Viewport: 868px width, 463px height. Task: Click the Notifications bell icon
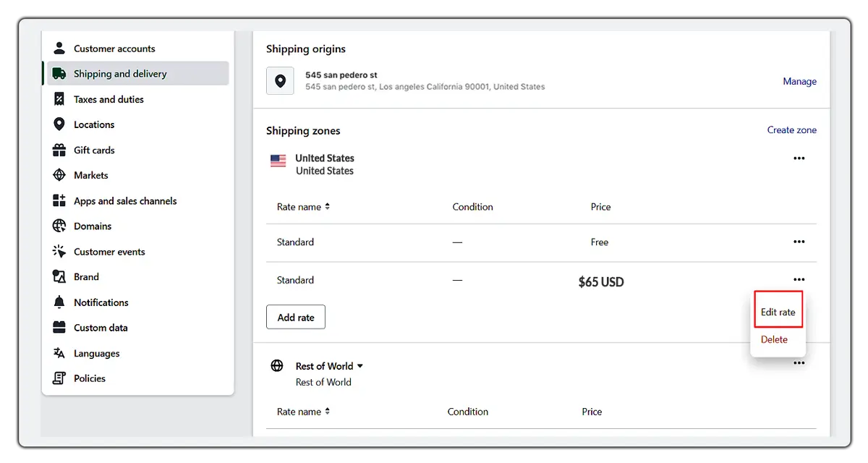coord(59,302)
